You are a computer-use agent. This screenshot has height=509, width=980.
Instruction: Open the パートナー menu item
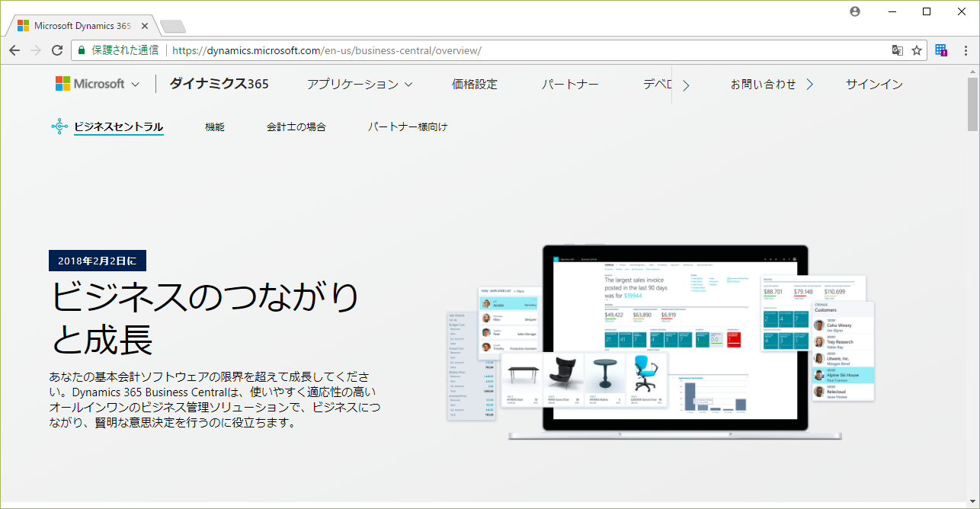click(x=570, y=85)
